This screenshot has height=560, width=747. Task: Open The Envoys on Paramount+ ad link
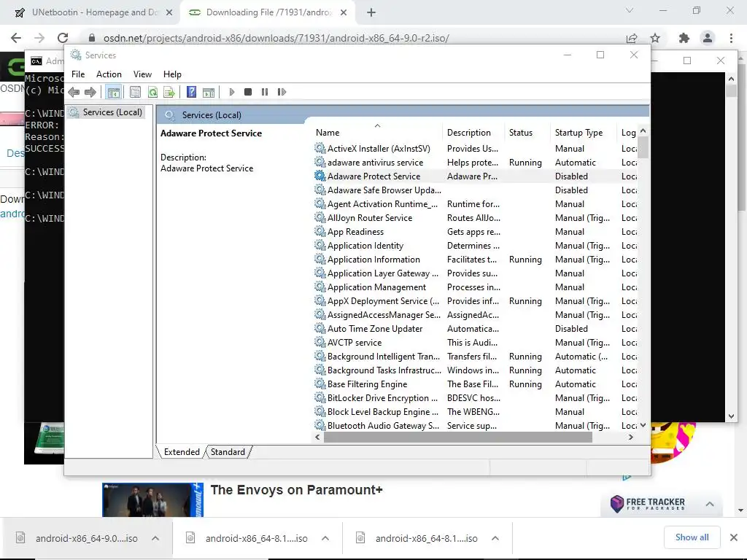(296, 490)
